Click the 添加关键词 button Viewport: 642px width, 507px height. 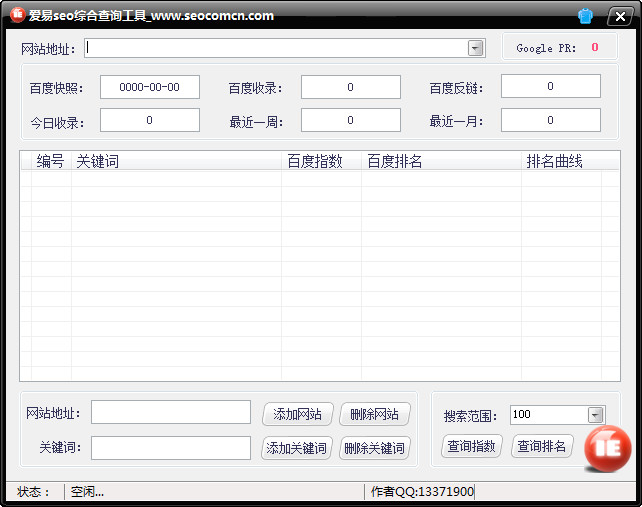[297, 448]
